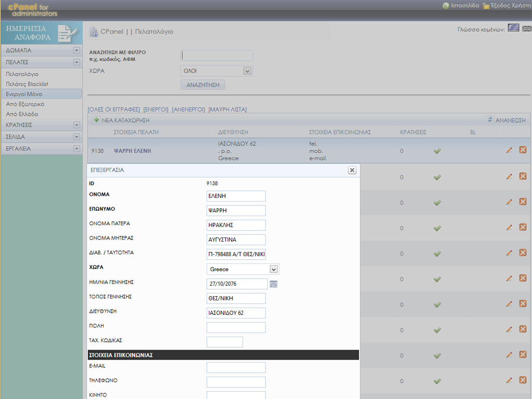The width and height of the screenshot is (532, 399).
Task: Toggle green active checkmark for customer 9138
Action: 437,151
